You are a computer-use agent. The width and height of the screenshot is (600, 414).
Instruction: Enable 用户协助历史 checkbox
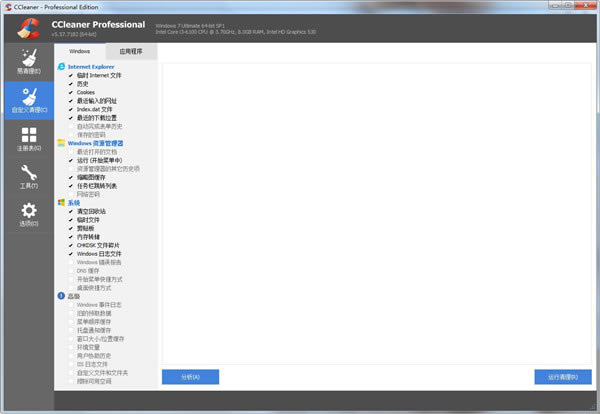click(71, 355)
